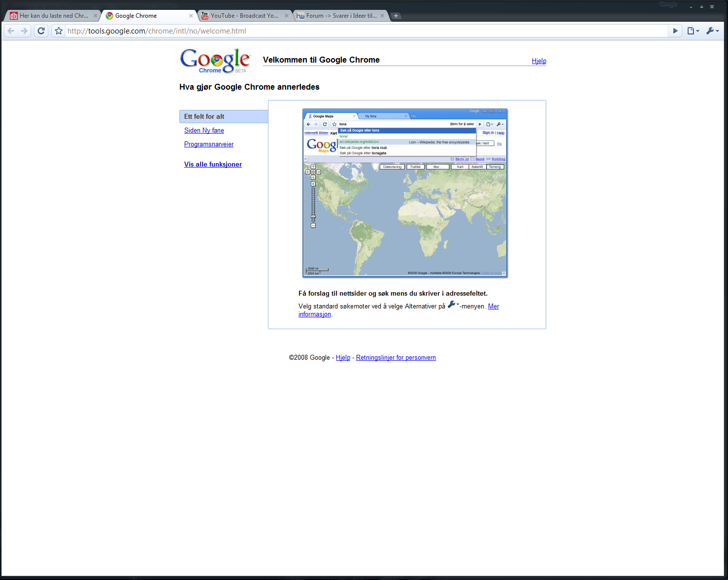Screen dimensions: 728x580
Task: Go back with the browser back arrow
Action: [11, 31]
